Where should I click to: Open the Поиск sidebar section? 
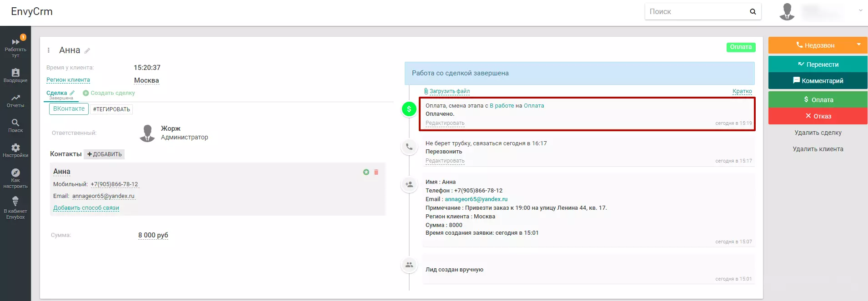pos(15,126)
